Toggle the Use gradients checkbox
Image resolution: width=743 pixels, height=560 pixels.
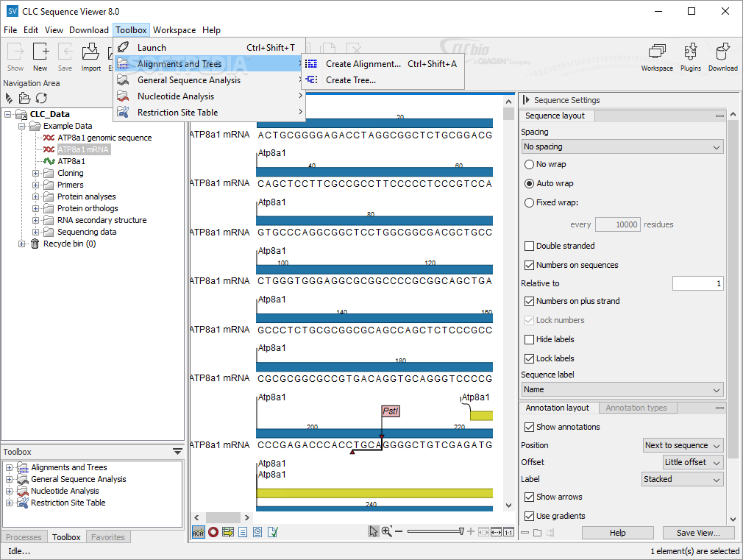coord(529,516)
